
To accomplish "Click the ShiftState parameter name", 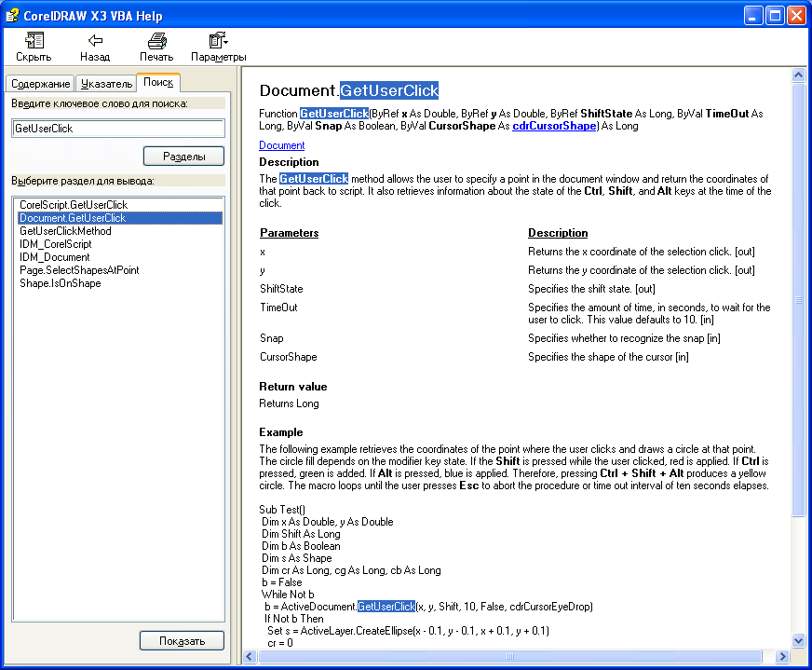I will click(x=281, y=289).
